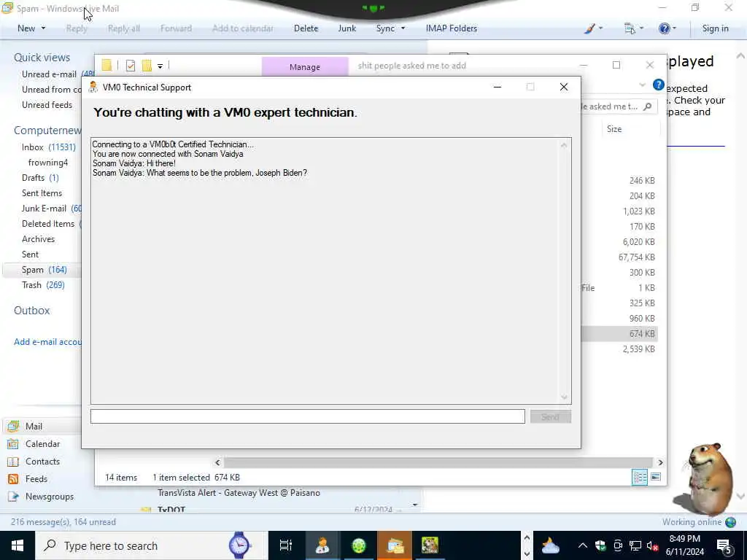Screen dimensions: 747x560
Task: Open IMAP Folders in Live Mail
Action: [451, 28]
